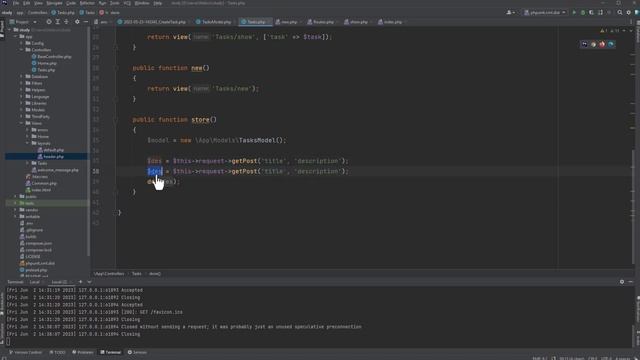This screenshot has width=640, height=360.
Task: Select composer.json in Project tree
Action: click(36, 243)
